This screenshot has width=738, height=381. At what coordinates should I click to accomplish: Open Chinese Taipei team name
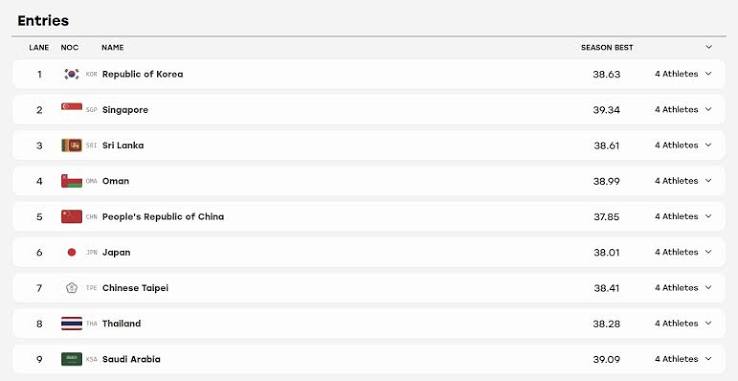[x=135, y=288]
